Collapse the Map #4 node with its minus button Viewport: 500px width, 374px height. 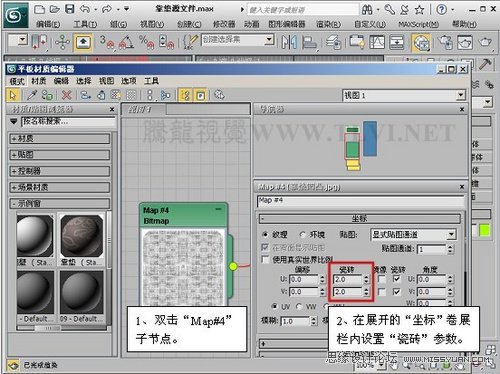[218, 209]
